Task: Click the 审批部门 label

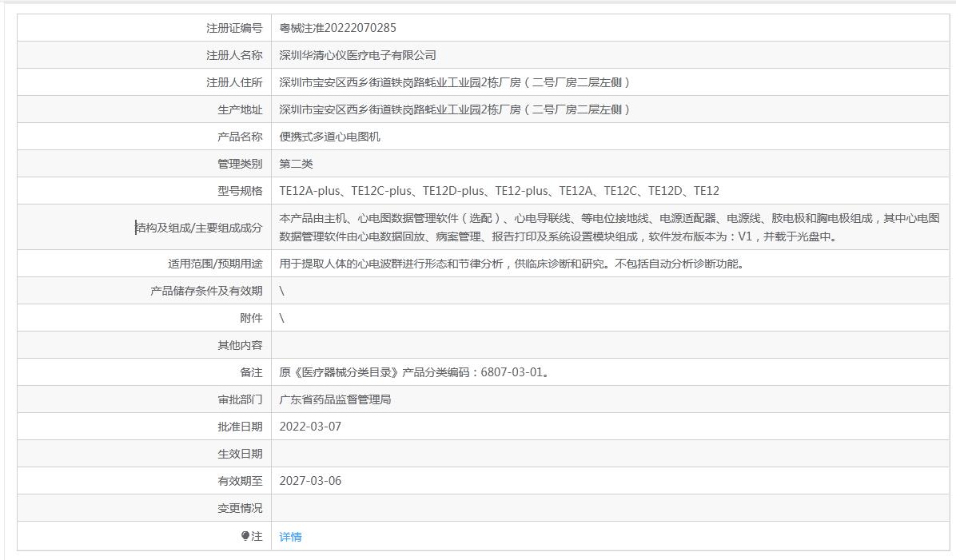Action: coord(240,399)
